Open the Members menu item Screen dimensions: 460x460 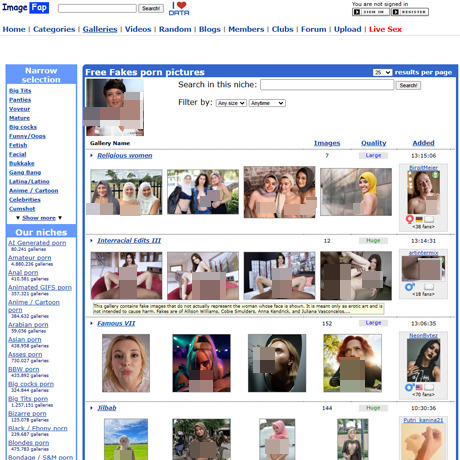(x=246, y=29)
